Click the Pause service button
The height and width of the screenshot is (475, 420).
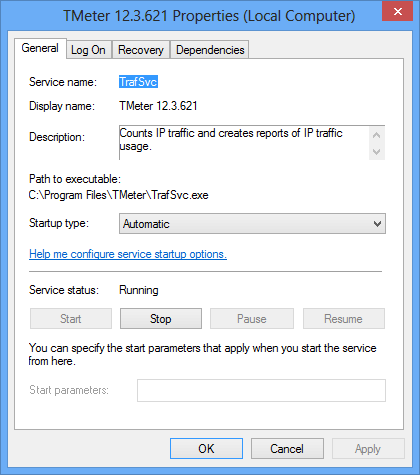click(x=252, y=319)
